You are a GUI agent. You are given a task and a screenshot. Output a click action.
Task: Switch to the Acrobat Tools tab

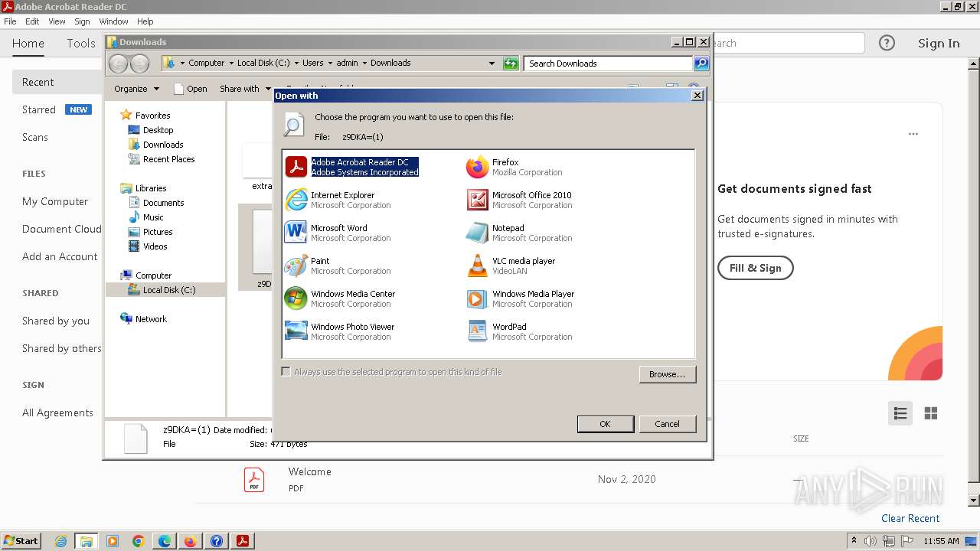80,44
